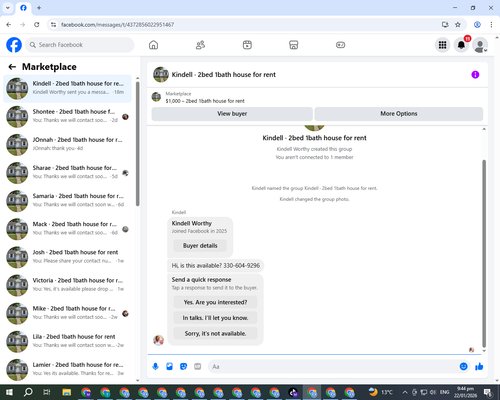
Task: Open Windows taskbar search
Action: [x=28, y=392]
